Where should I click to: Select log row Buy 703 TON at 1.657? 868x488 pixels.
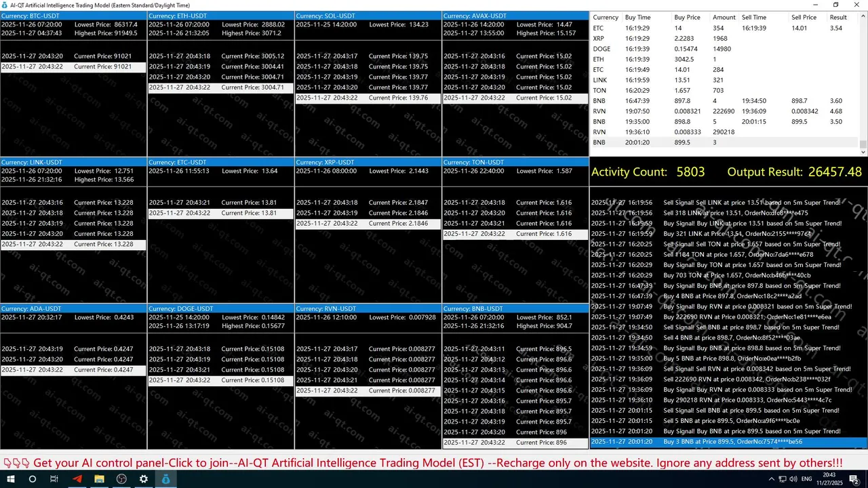click(729, 275)
